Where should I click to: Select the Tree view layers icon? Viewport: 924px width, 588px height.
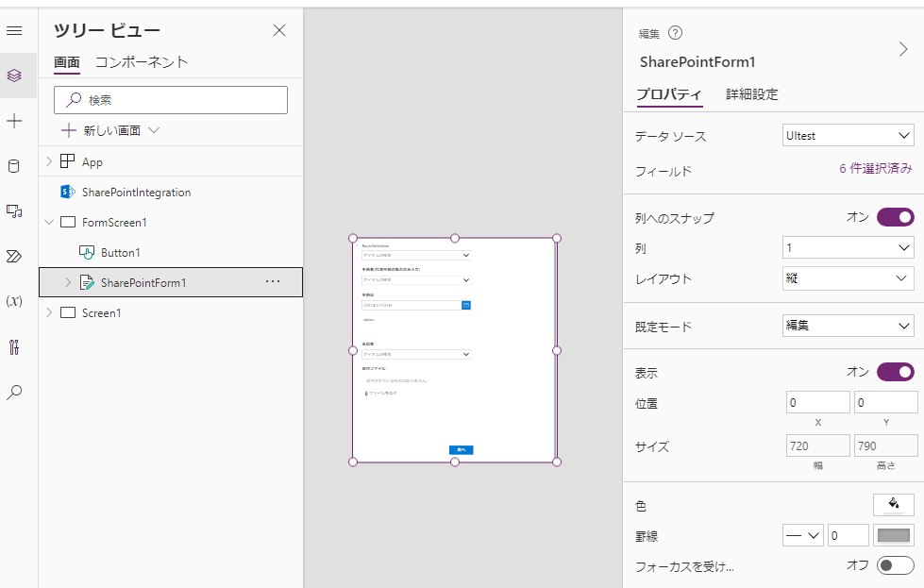click(x=14, y=76)
